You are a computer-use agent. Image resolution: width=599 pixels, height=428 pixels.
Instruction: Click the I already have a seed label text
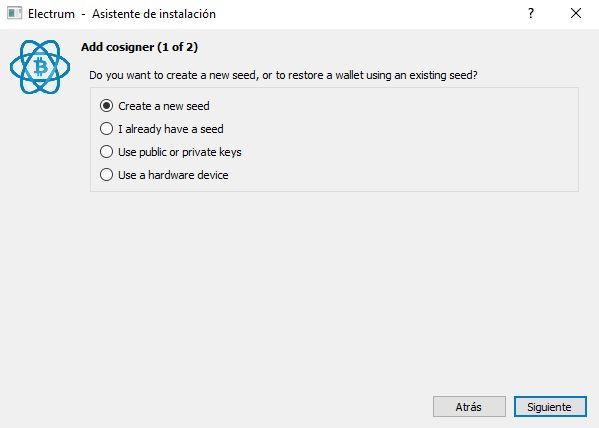point(171,129)
